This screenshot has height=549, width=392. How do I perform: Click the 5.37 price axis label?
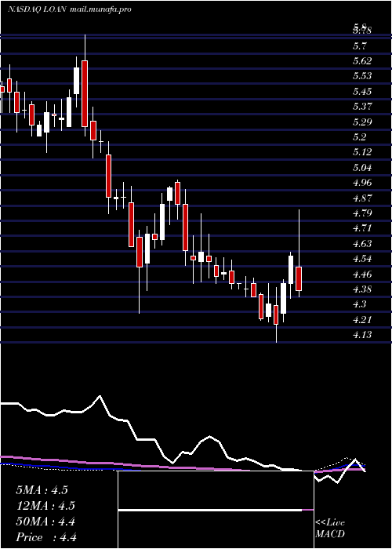click(362, 107)
